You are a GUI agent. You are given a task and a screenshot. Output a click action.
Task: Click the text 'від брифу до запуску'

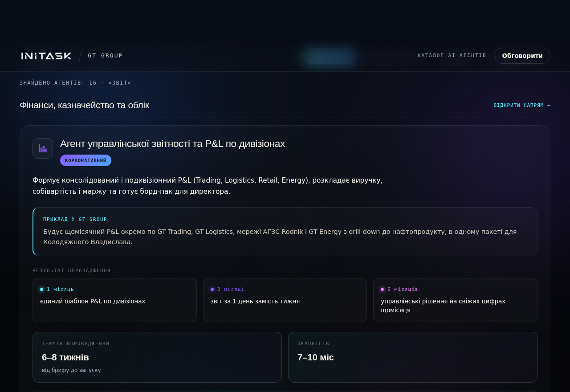71,370
